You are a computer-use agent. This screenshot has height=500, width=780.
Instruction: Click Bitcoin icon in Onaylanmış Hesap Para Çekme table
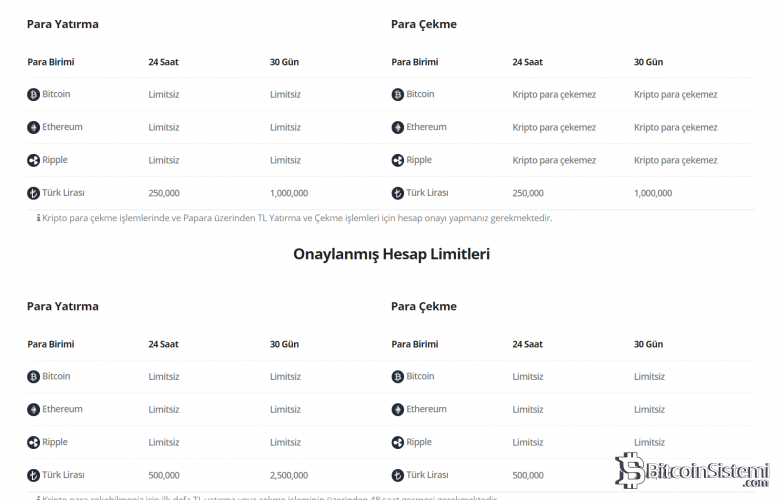point(397,377)
